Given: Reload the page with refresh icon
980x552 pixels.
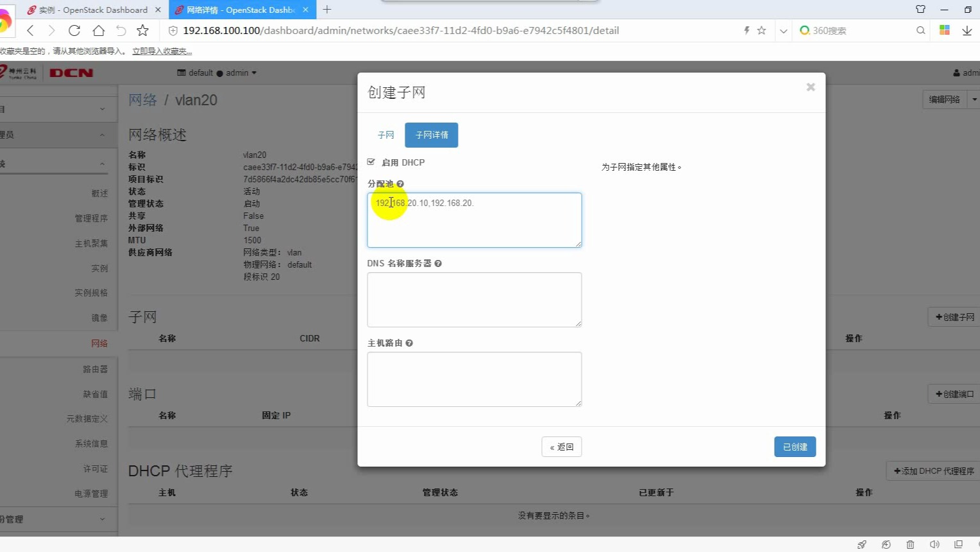Looking at the screenshot, I should (x=74, y=30).
